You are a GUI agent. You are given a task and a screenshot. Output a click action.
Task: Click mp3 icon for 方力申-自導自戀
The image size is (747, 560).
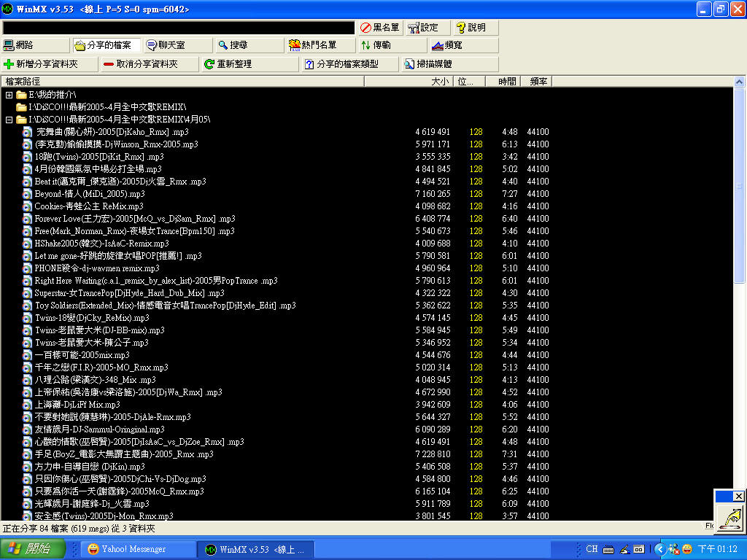point(28,466)
